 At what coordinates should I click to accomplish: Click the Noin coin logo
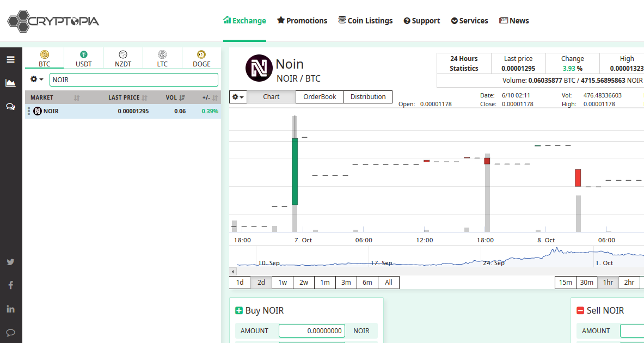click(x=259, y=68)
